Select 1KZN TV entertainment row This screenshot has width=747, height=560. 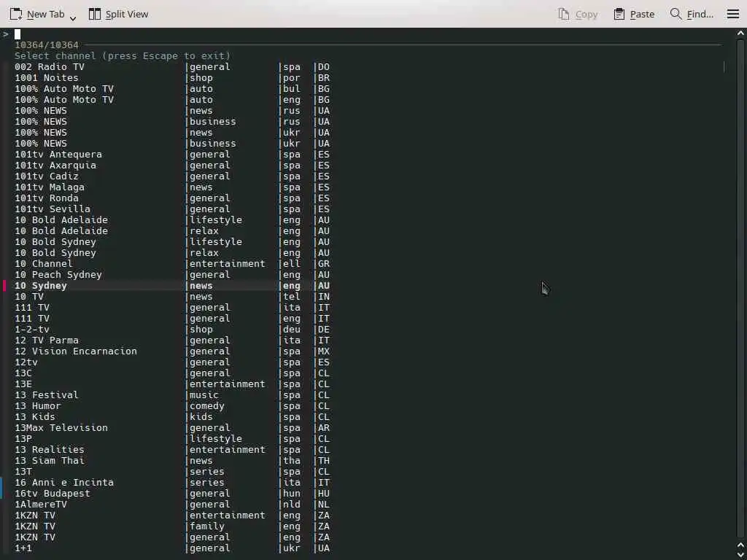(172, 516)
